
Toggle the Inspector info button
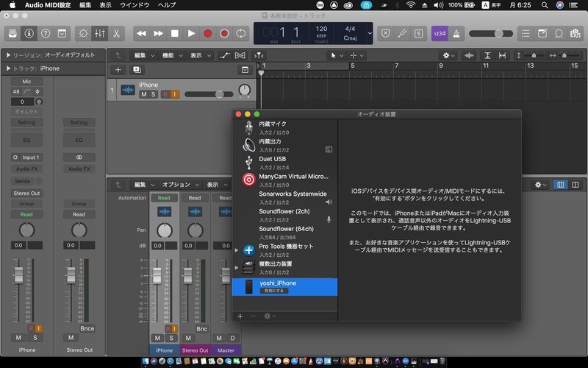point(29,33)
